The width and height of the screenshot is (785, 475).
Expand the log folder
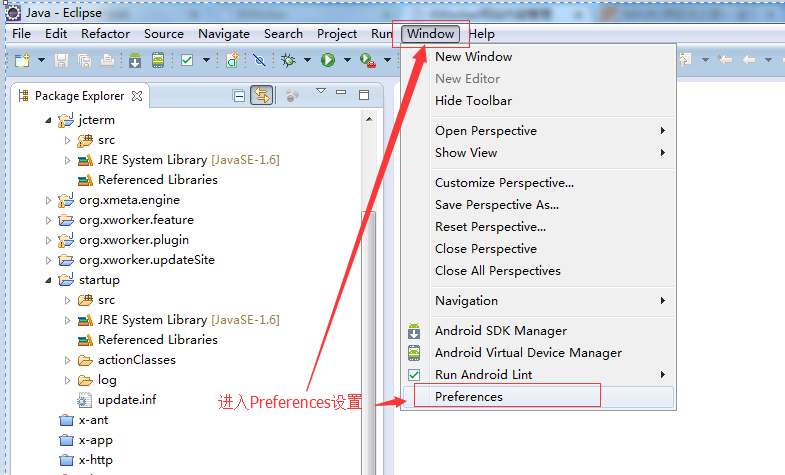click(x=68, y=380)
